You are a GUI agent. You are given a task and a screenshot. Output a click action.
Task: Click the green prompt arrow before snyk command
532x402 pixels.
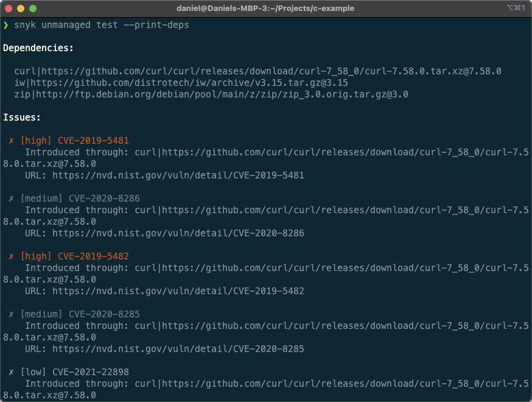(x=6, y=25)
